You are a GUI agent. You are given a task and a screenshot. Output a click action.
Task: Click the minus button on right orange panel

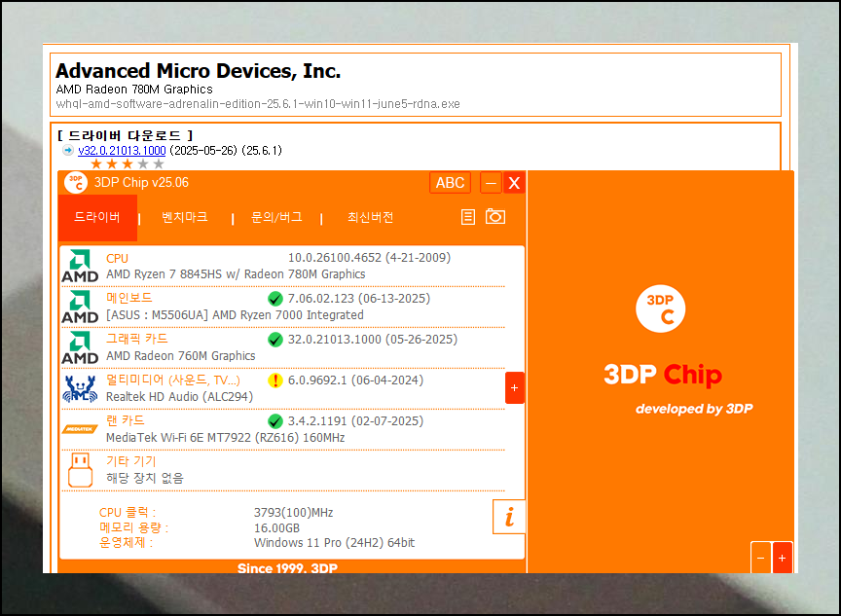[x=760, y=558]
